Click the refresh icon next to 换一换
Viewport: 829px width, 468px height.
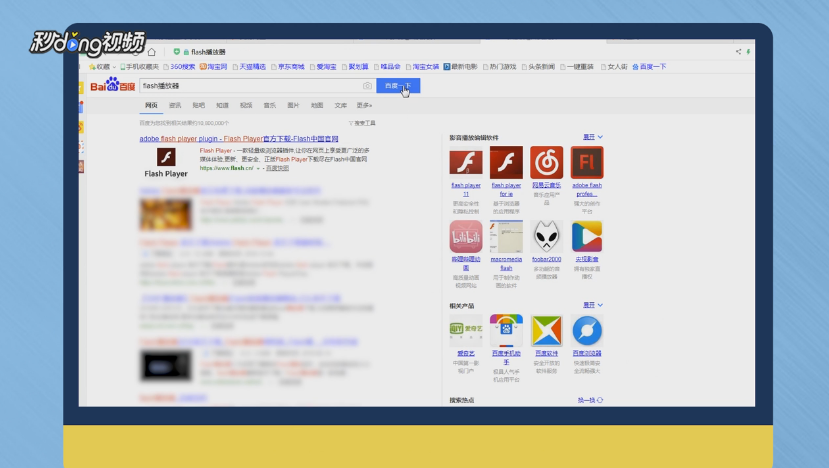600,400
